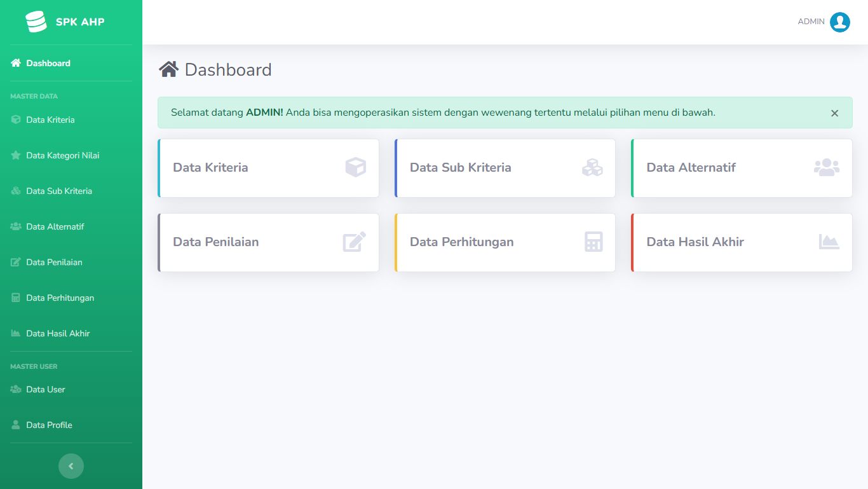Click the calculator icon beside sidebar Data Perhitungan

point(16,298)
